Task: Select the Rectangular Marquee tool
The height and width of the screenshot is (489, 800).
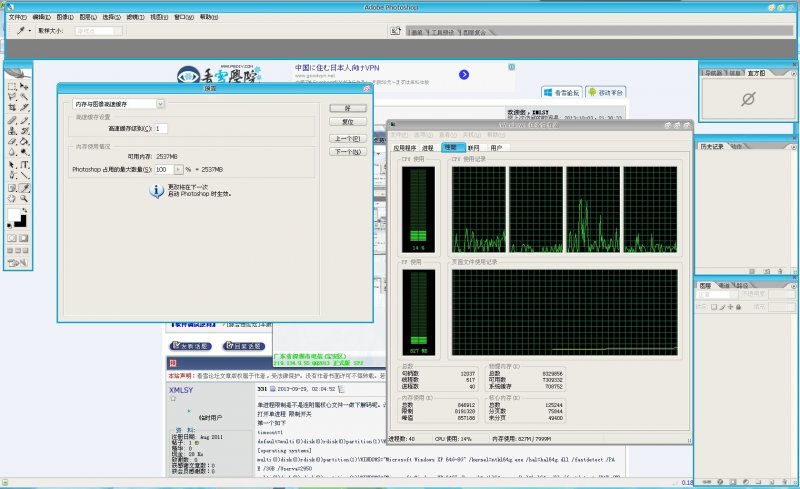Action: coord(12,86)
